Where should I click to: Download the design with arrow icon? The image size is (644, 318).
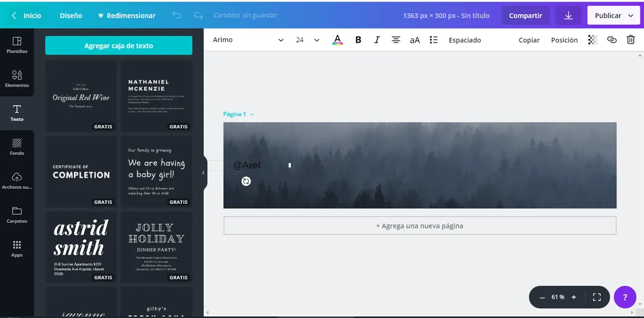pyautogui.click(x=569, y=16)
